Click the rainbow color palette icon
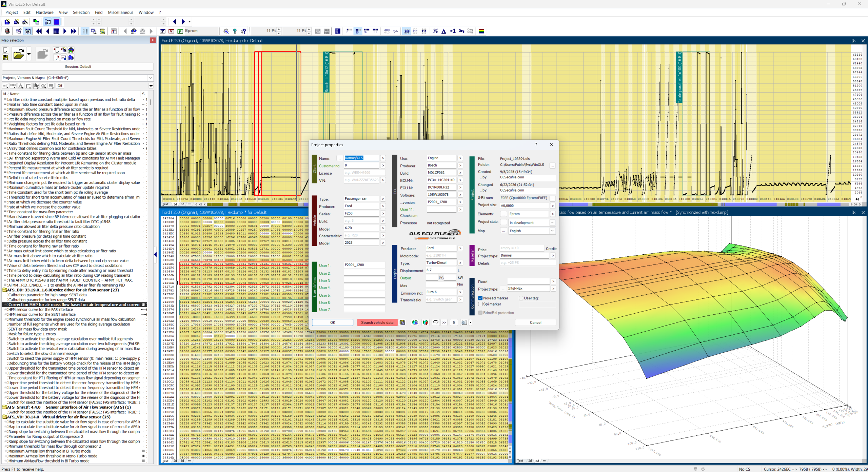 (481, 31)
